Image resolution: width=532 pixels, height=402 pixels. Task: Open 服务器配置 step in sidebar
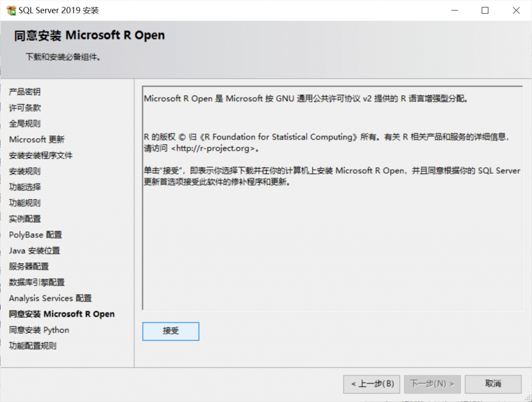(x=29, y=267)
